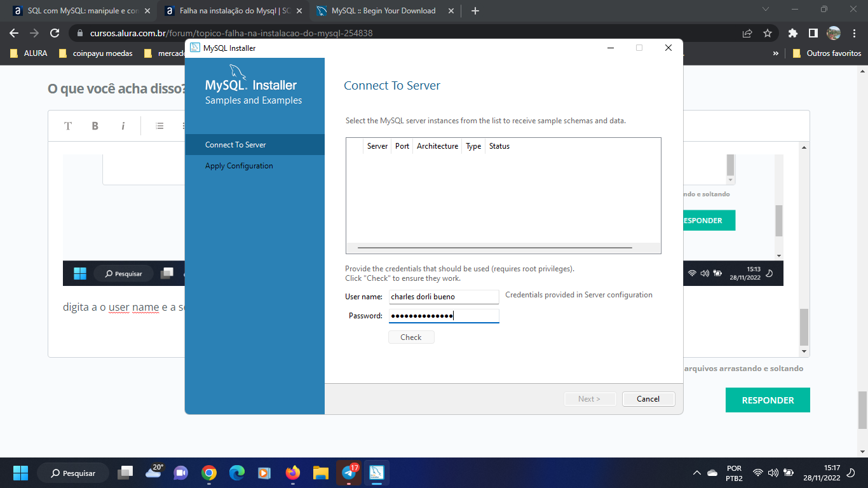Open Microsoft Edge from the taskbar
The image size is (868, 488).
tap(237, 473)
